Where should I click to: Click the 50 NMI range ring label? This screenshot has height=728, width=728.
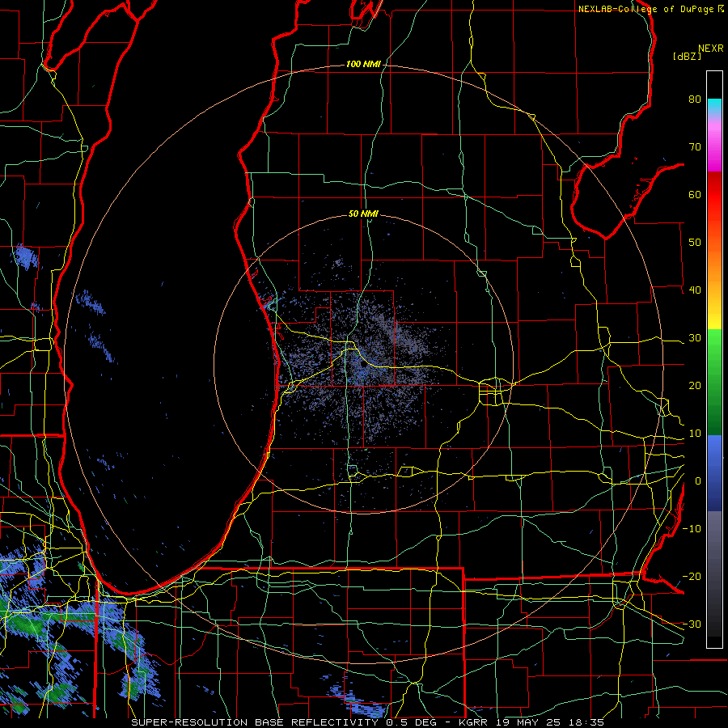pyautogui.click(x=363, y=214)
